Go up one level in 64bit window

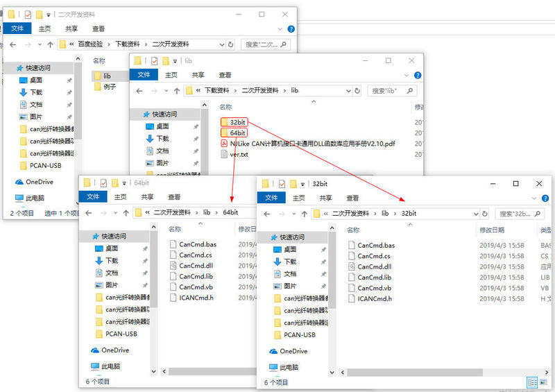(x=126, y=213)
